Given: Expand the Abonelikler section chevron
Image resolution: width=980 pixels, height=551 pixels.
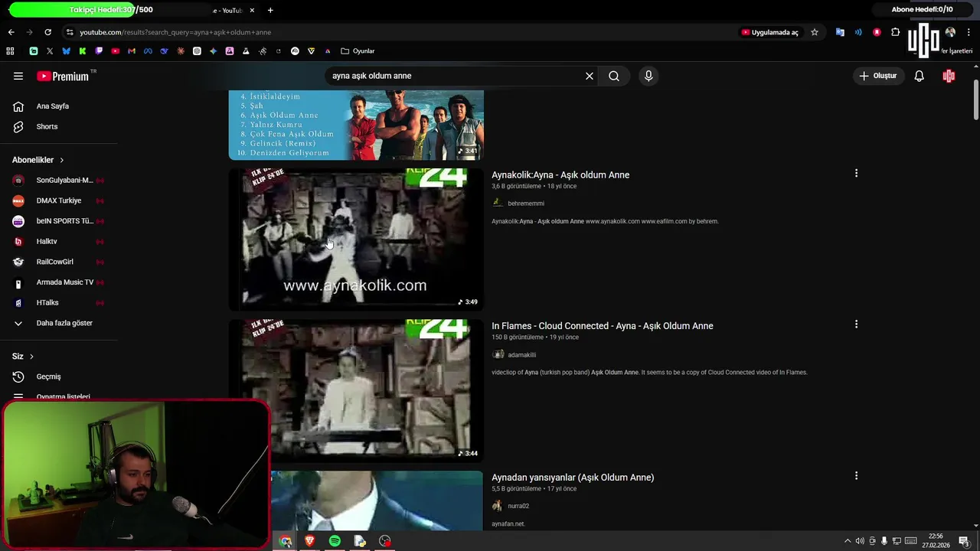Looking at the screenshot, I should (x=61, y=160).
